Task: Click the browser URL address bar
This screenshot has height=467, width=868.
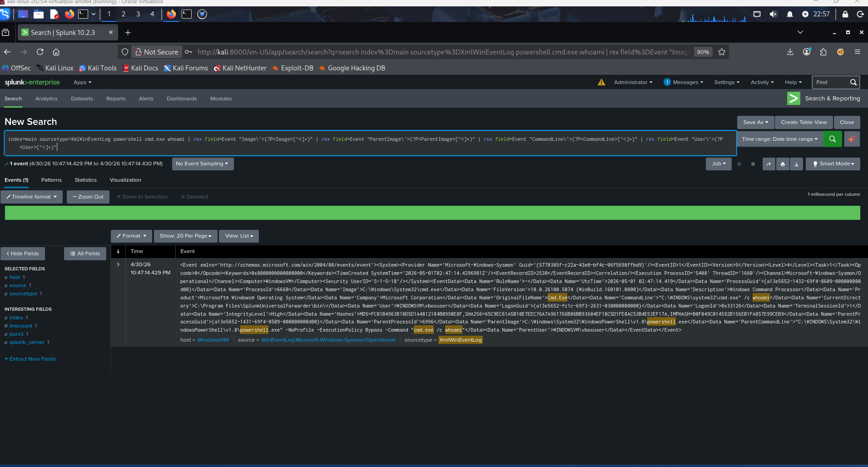Action: pyautogui.click(x=443, y=52)
